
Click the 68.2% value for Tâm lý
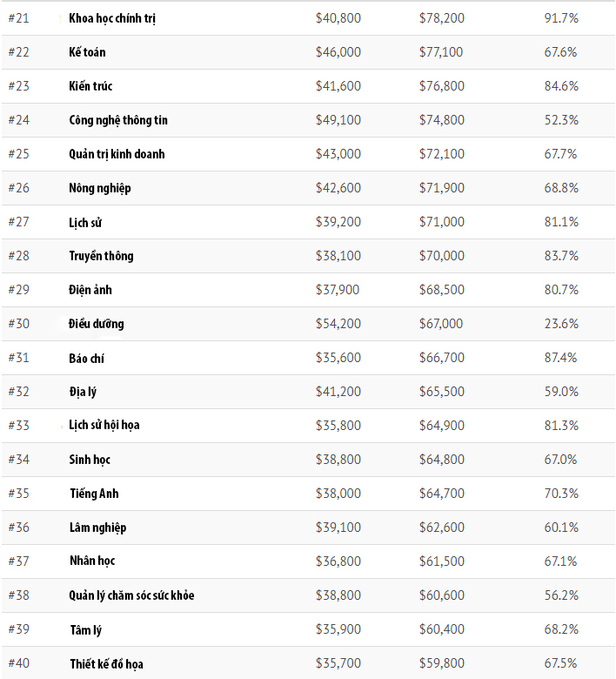tap(561, 629)
